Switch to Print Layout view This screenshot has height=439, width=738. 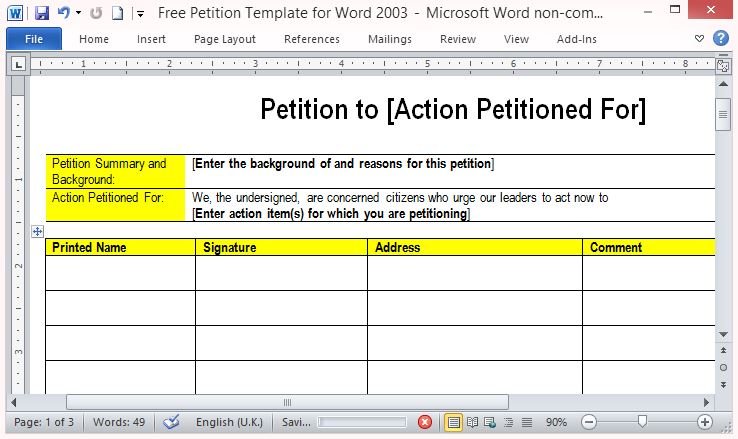453,422
